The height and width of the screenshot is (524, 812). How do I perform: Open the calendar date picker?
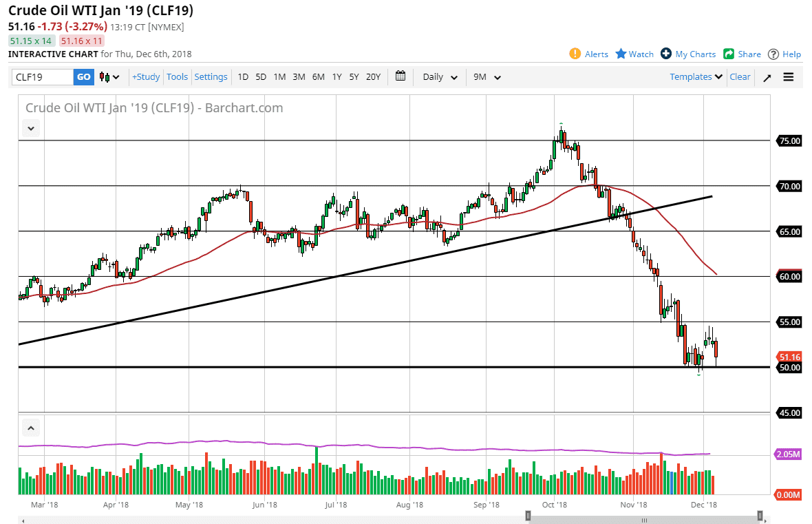[400, 76]
